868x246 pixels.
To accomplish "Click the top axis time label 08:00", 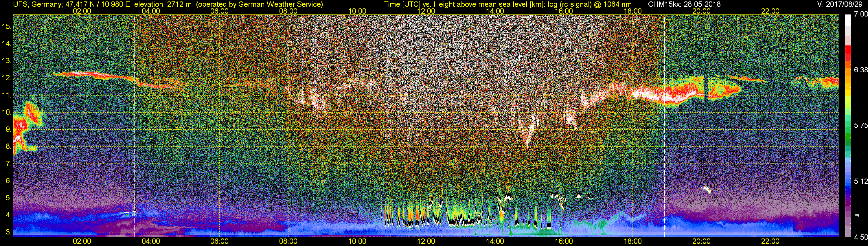I will click(288, 11).
